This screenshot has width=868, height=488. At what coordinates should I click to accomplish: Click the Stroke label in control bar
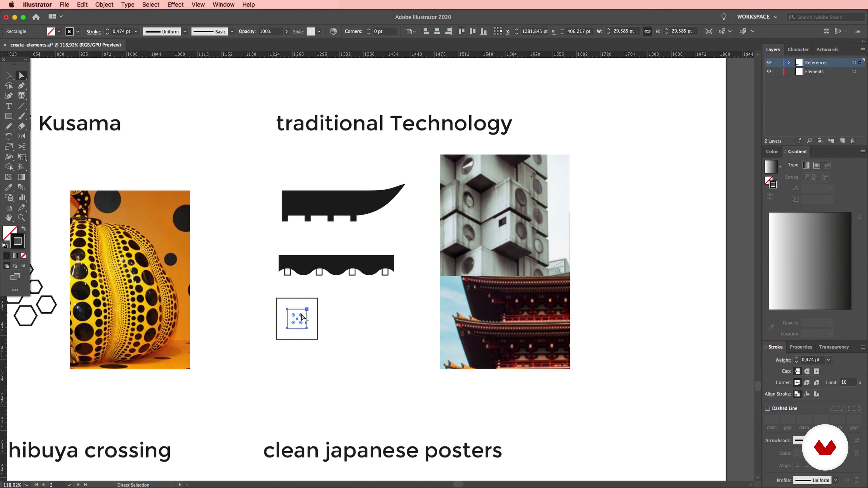pos(94,32)
